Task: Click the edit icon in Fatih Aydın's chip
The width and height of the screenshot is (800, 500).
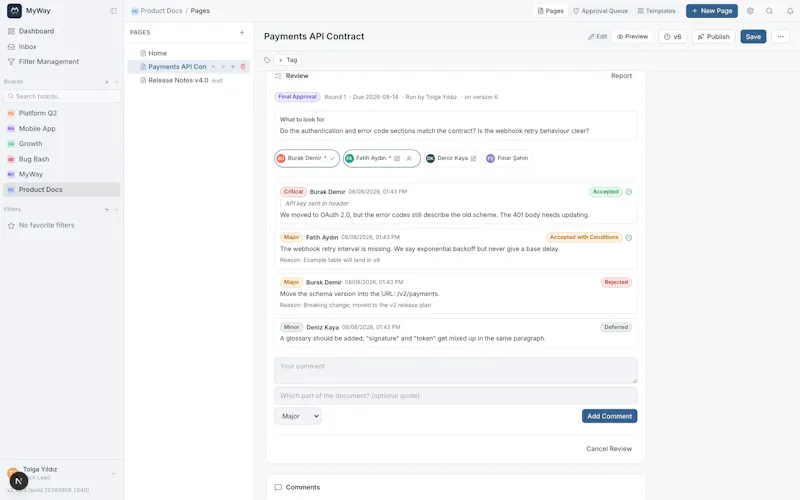Action: 397,158
